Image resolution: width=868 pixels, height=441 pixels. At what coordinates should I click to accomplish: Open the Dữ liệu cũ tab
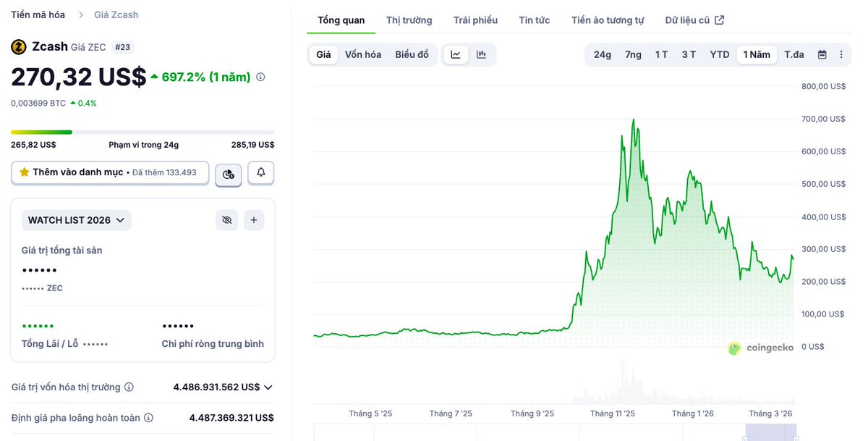pos(694,20)
